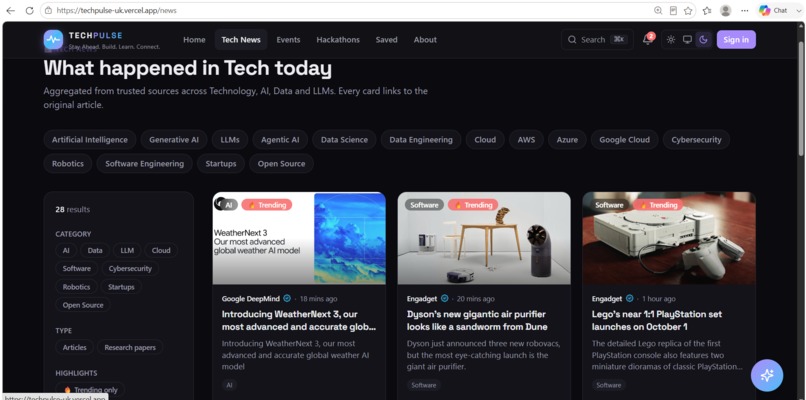Open the browser profile avatar

(x=726, y=10)
